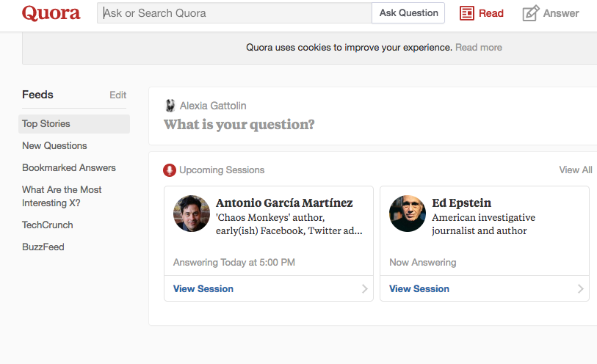Viewport: 597px width, 364px height.
Task: Open Antonio García Martínez's profile photo
Action: (x=192, y=214)
